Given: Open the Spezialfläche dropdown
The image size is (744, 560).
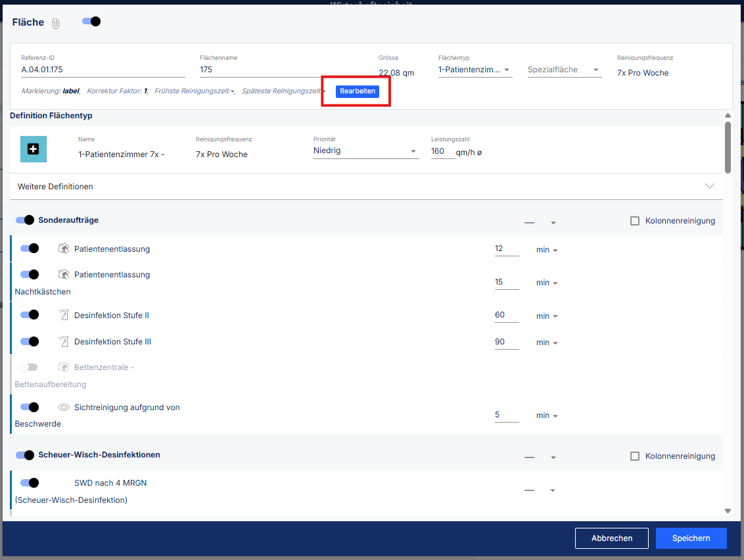Looking at the screenshot, I should coord(564,70).
